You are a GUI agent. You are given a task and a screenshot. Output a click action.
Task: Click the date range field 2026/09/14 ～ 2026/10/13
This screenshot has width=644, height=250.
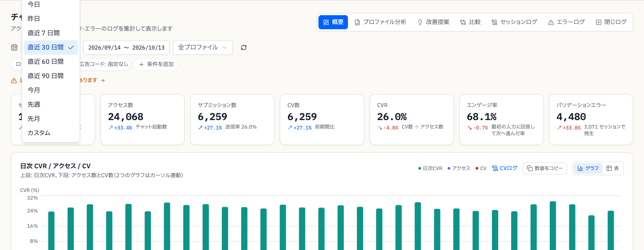pyautogui.click(x=126, y=47)
